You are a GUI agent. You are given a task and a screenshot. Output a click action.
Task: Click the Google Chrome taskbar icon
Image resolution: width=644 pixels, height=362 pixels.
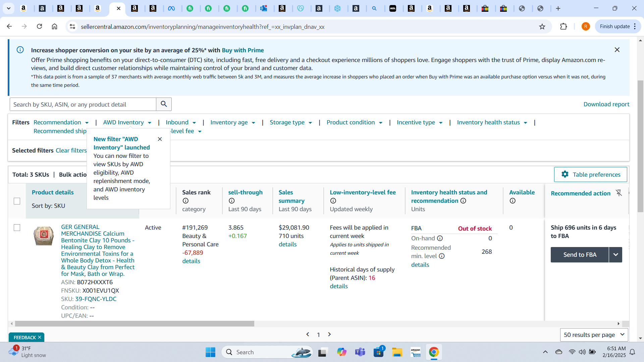tap(434, 352)
